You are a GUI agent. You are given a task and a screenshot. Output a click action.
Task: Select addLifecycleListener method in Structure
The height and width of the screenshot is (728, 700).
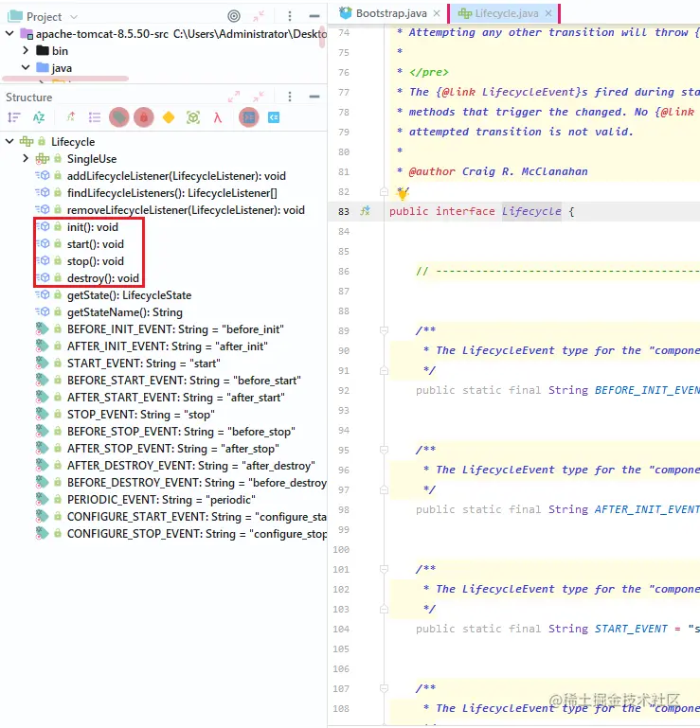tap(176, 176)
